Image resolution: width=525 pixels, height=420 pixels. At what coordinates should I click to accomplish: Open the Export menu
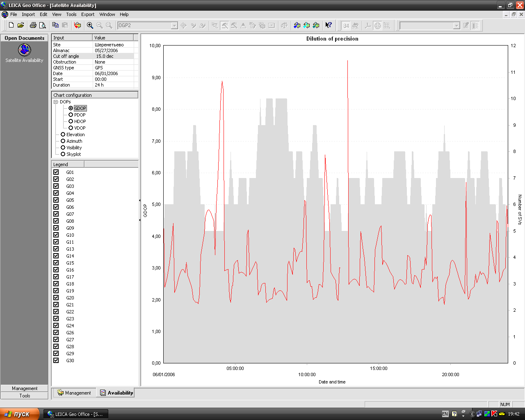point(87,14)
